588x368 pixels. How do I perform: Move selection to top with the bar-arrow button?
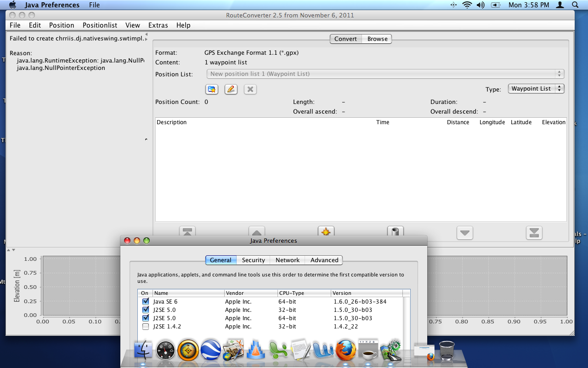click(187, 232)
